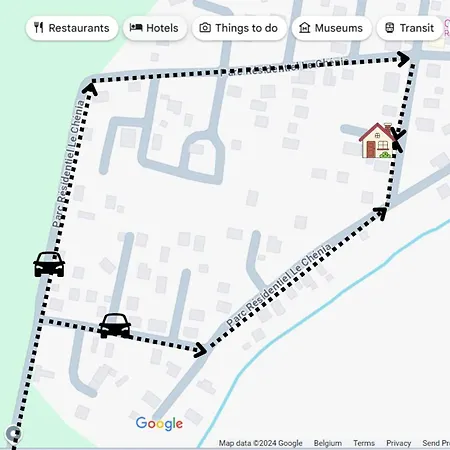This screenshot has width=450, height=450.
Task: Open the Privacy link in footer
Action: (398, 443)
